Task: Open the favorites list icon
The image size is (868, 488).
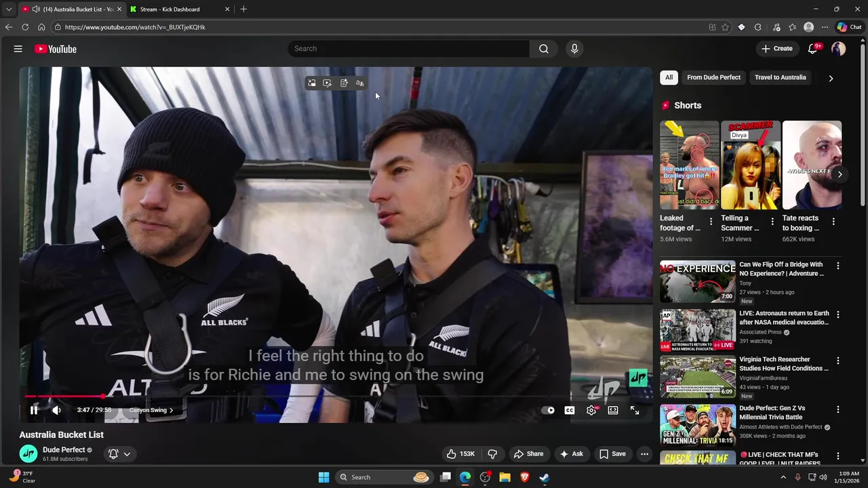Action: pyautogui.click(x=792, y=27)
